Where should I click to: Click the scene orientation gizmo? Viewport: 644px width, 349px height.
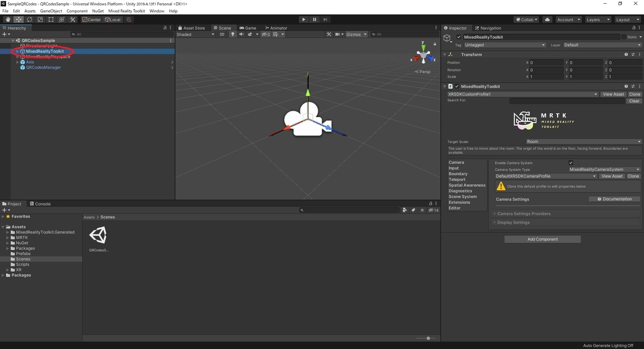[x=423, y=55]
